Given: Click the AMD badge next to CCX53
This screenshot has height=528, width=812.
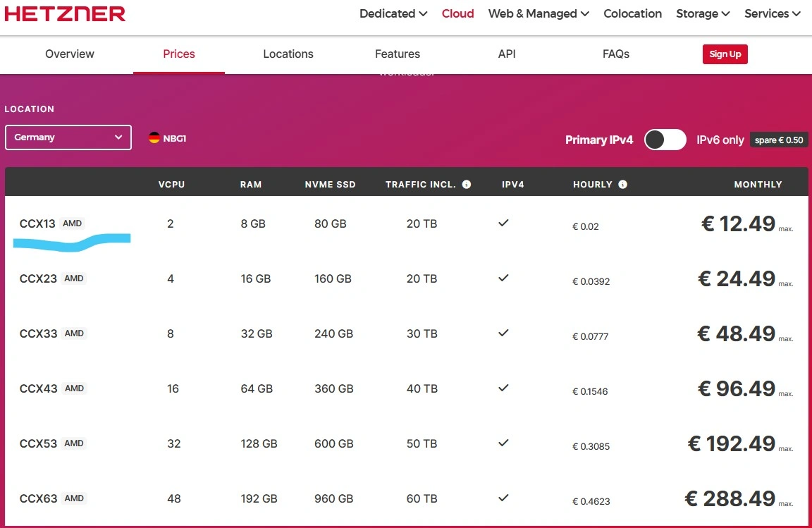Looking at the screenshot, I should (74, 443).
